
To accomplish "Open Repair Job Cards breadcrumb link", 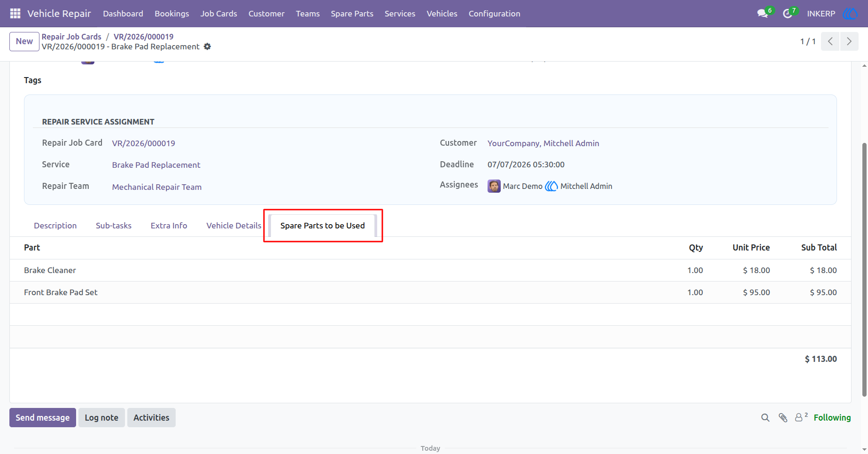I will [71, 37].
